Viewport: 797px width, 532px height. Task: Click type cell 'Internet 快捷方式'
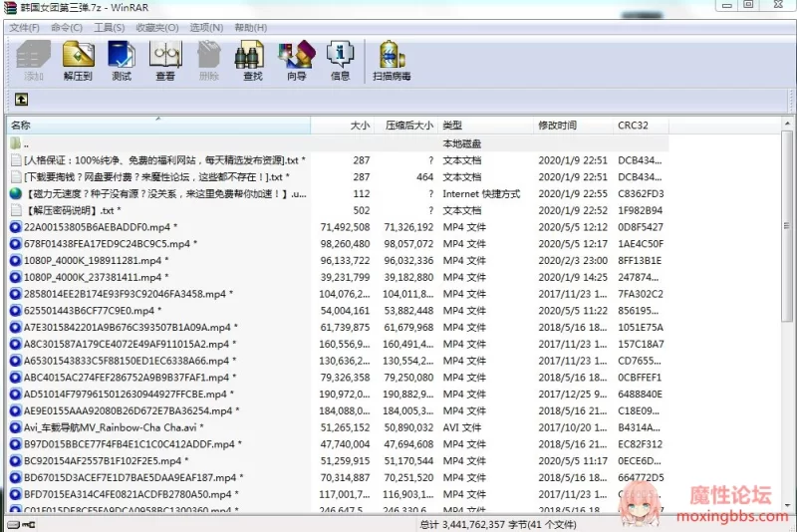[481, 193]
